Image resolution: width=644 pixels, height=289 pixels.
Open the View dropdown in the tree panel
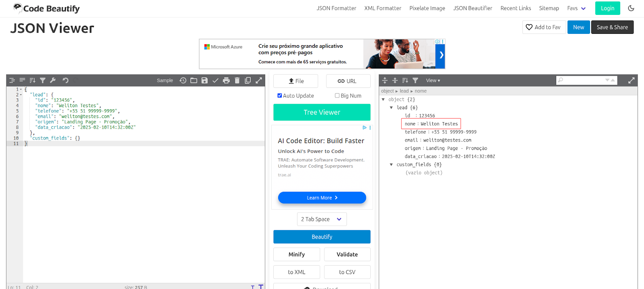point(433,81)
